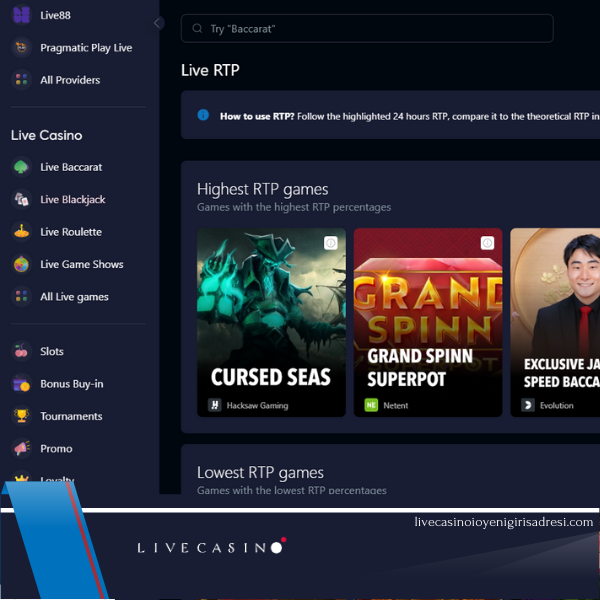
Task: Click the blue info icon beside How to use RTP
Action: [x=203, y=115]
